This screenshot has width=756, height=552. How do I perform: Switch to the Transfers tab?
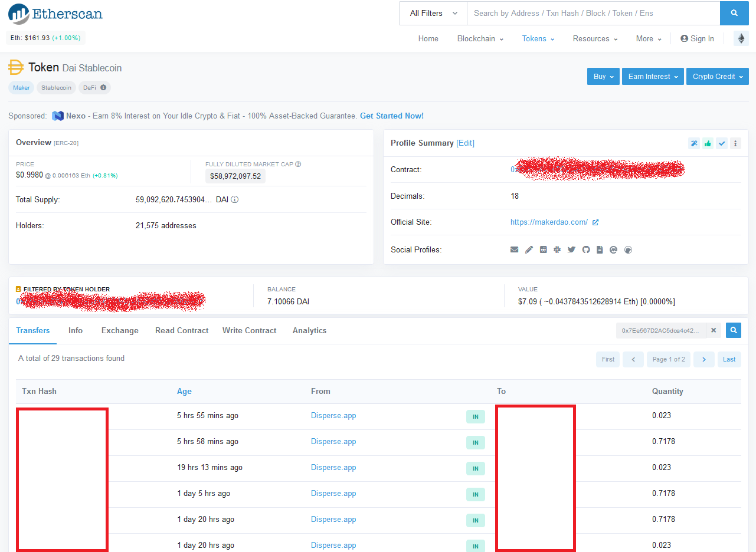(33, 331)
